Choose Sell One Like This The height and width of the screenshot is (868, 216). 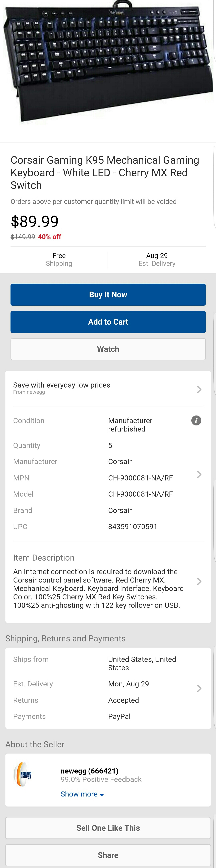108,828
